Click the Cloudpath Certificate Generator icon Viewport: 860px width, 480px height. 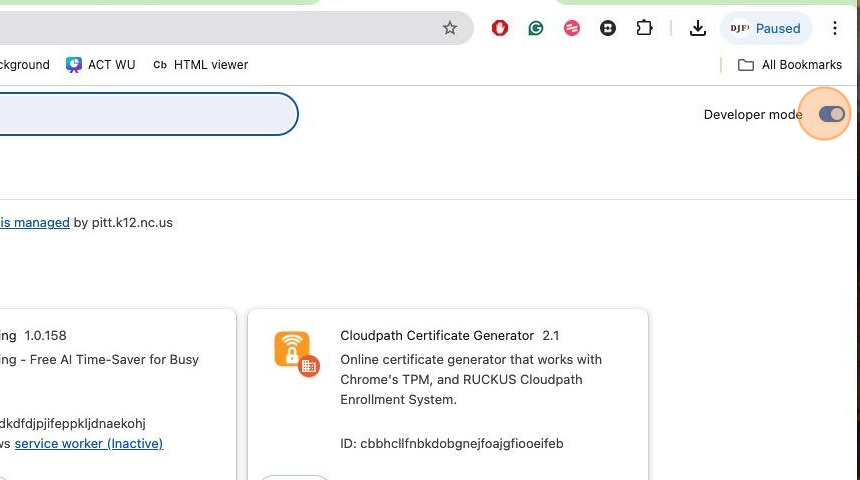[297, 354]
